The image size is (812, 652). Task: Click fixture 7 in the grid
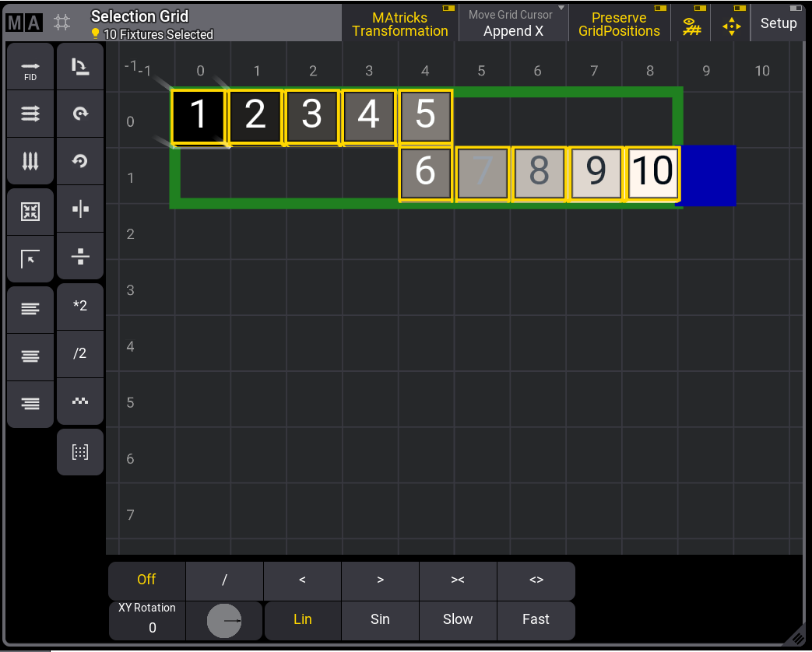tap(482, 173)
